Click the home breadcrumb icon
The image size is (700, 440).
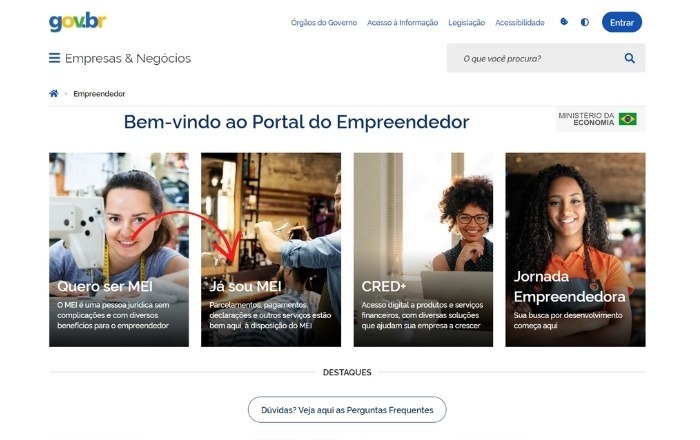pos(54,93)
